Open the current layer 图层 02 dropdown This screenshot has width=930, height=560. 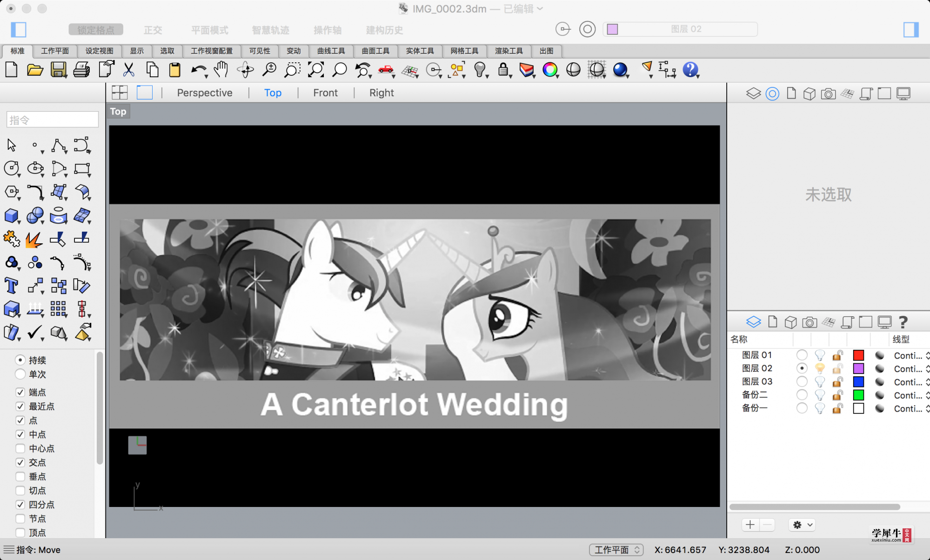(680, 29)
